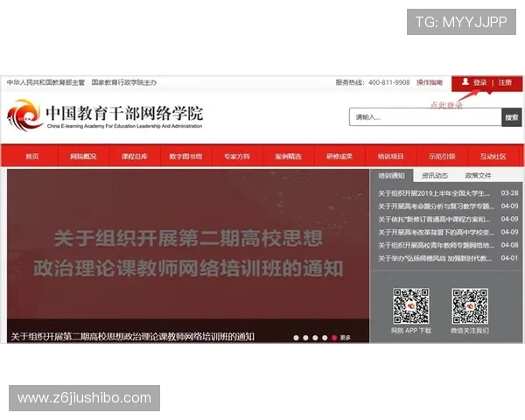525x420 pixels.
Task: Open 示范引领 navigation item
Action: click(442, 157)
